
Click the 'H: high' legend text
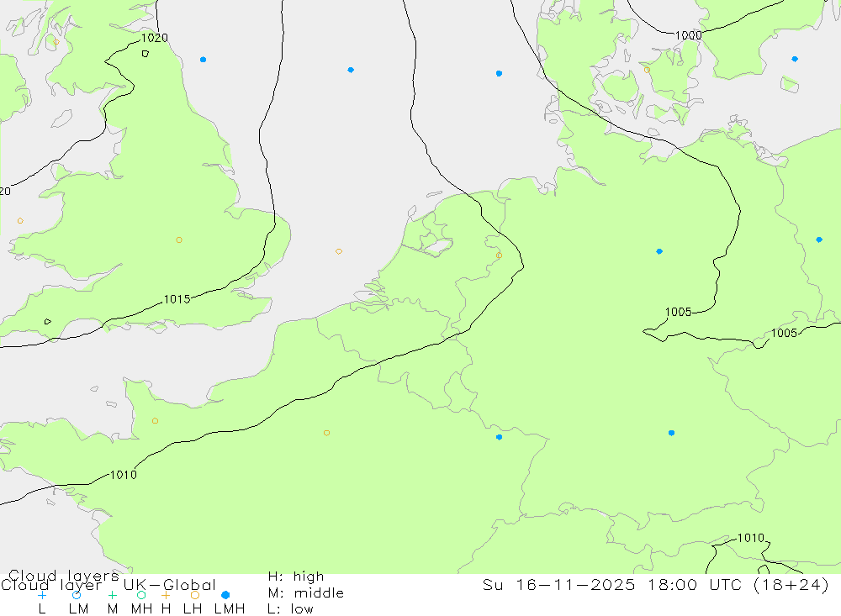tap(295, 577)
